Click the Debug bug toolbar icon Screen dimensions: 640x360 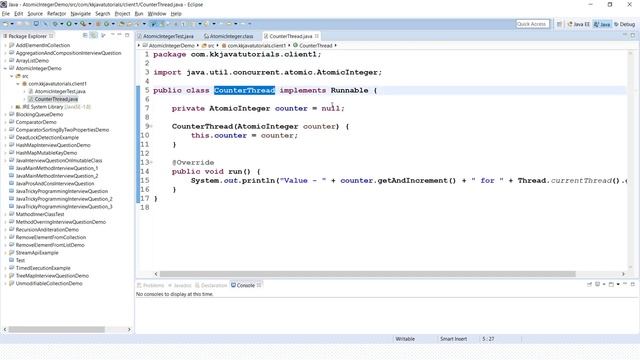tap(55, 24)
